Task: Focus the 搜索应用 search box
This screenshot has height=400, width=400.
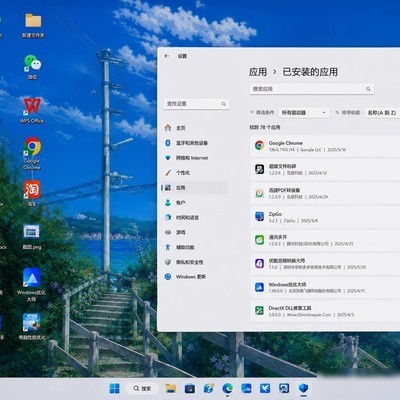Action: pos(312,89)
